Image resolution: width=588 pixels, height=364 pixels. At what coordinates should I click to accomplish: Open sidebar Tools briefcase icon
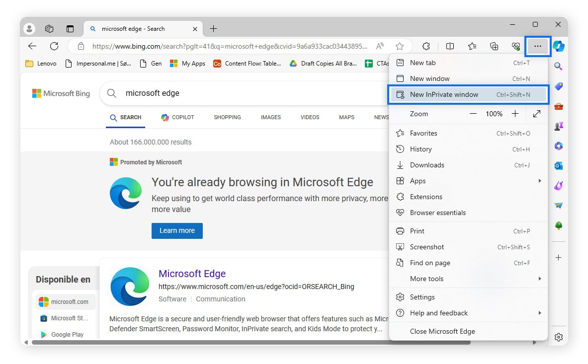pos(558,106)
